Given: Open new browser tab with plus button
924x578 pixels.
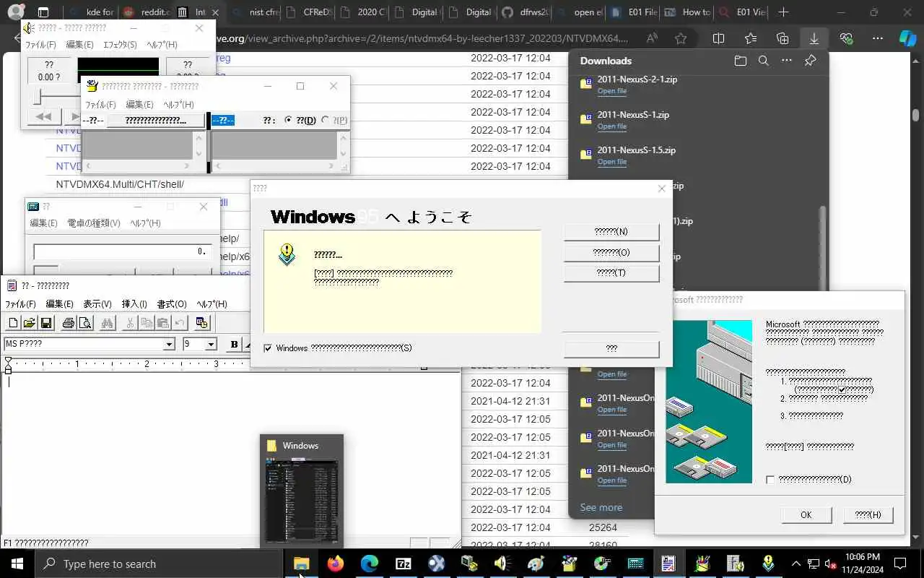Looking at the screenshot, I should 783,12.
